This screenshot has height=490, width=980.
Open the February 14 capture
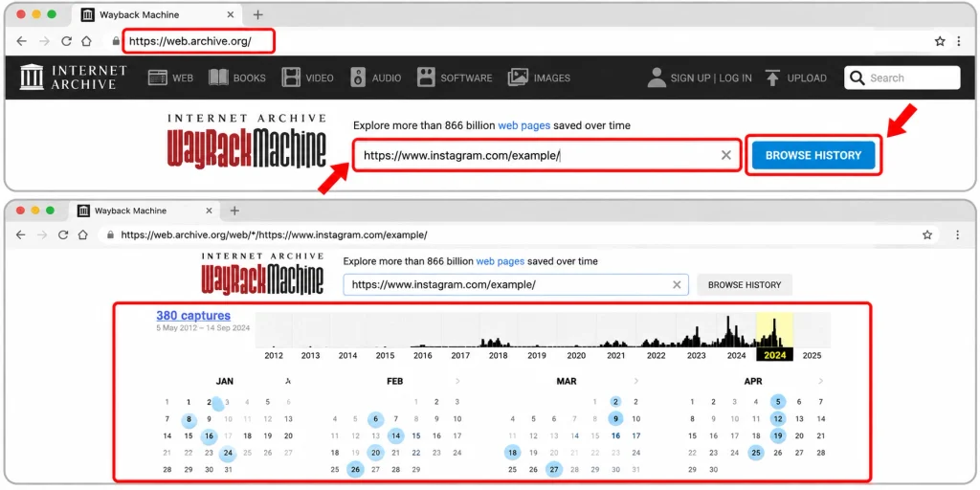tap(395, 436)
